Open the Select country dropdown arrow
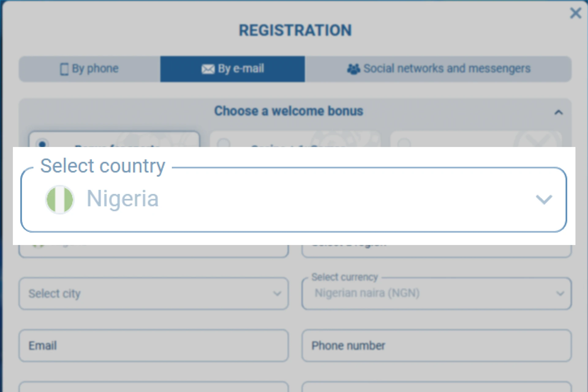The image size is (588, 392). point(544,200)
